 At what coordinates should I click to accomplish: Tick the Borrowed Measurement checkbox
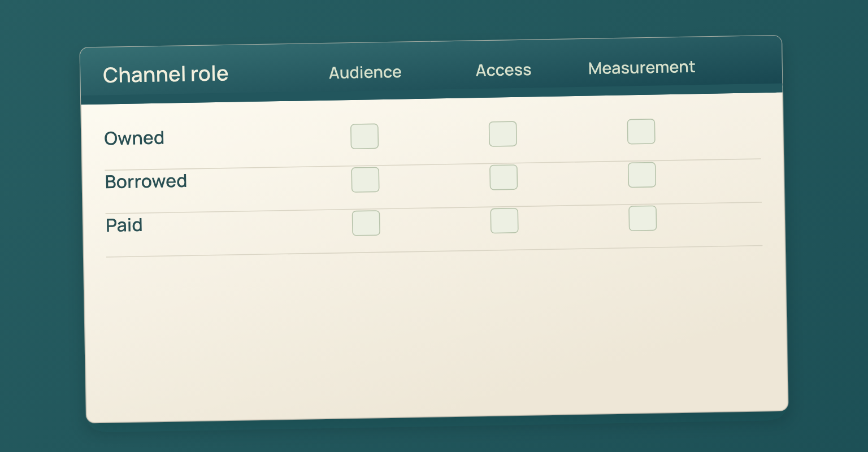642,175
